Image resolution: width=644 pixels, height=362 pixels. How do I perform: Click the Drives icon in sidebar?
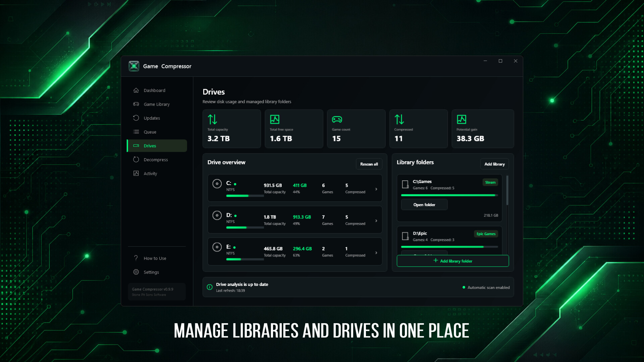(136, 145)
